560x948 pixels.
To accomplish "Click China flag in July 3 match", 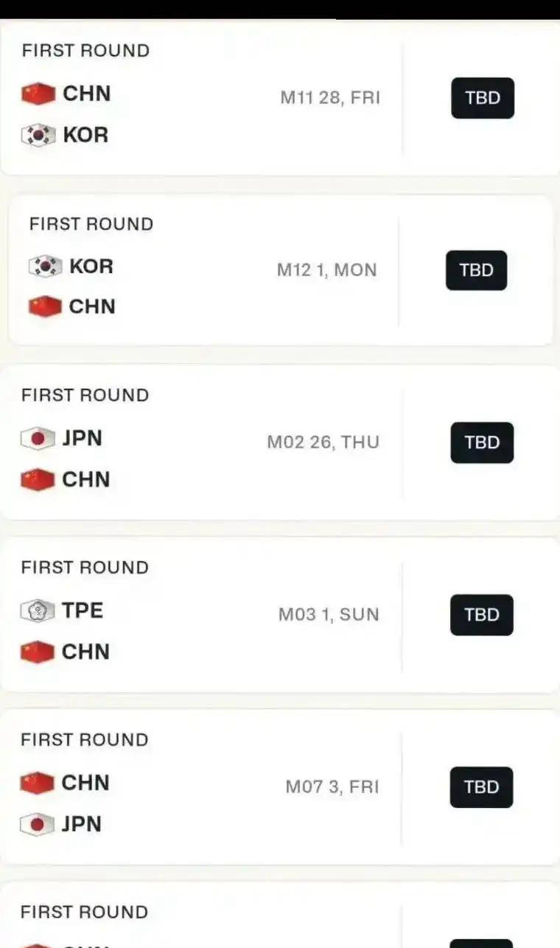I will click(38, 783).
